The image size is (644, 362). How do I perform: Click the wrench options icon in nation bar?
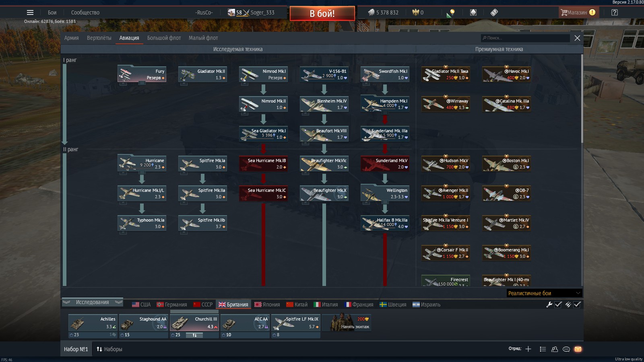coord(549,304)
